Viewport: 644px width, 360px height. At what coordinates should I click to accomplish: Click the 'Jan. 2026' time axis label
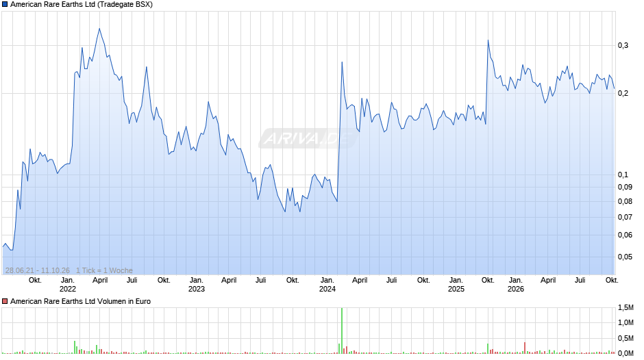(x=515, y=285)
